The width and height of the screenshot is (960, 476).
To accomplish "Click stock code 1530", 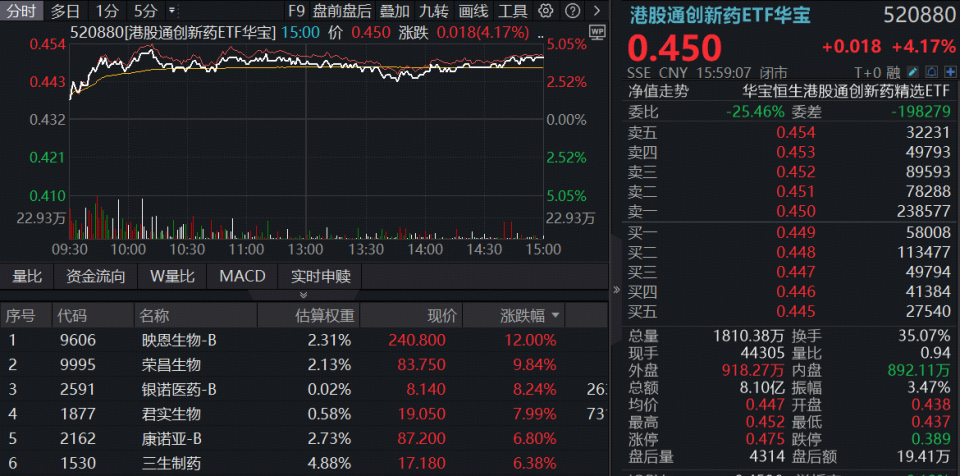I will coord(78,464).
